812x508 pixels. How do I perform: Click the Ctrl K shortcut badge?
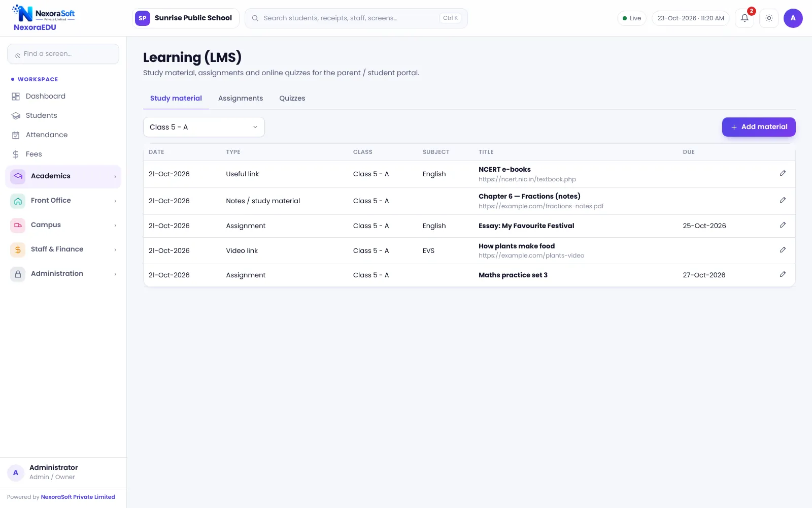tap(450, 18)
